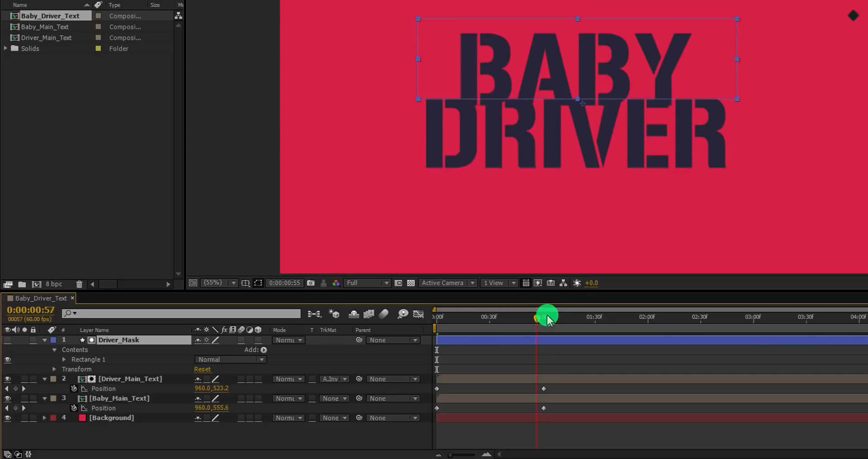868x459 pixels.
Task: Toggle pixel aspect ratio correction
Action: tap(526, 283)
